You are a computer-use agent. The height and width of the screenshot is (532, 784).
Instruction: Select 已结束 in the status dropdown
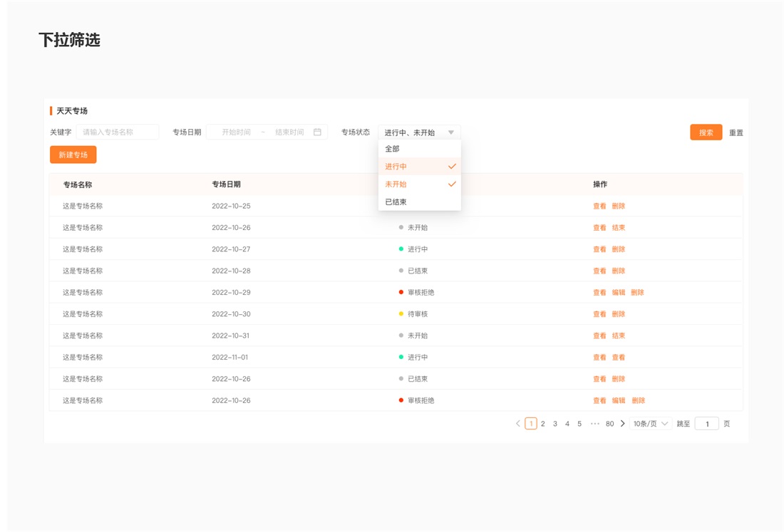coord(396,202)
